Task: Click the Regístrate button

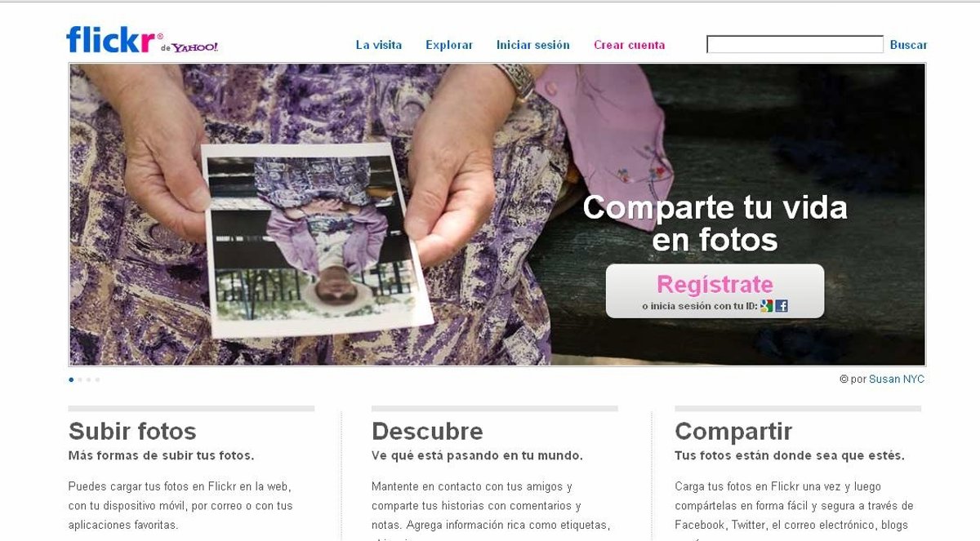Action: [x=715, y=290]
